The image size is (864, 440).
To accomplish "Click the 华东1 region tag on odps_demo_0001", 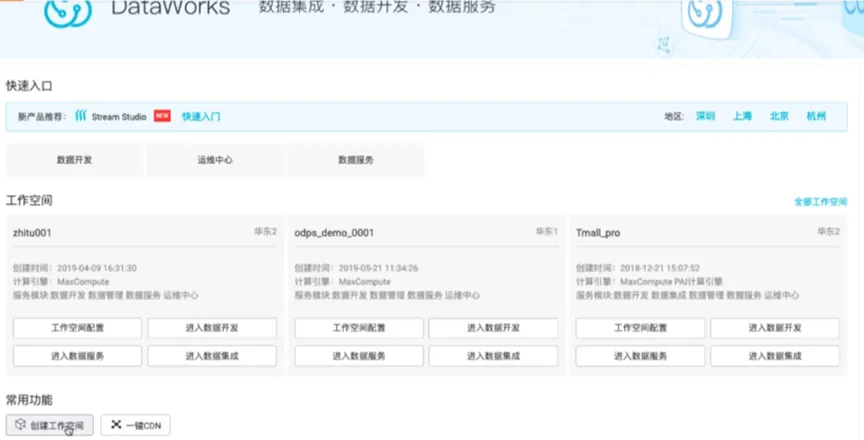I will 547,231.
